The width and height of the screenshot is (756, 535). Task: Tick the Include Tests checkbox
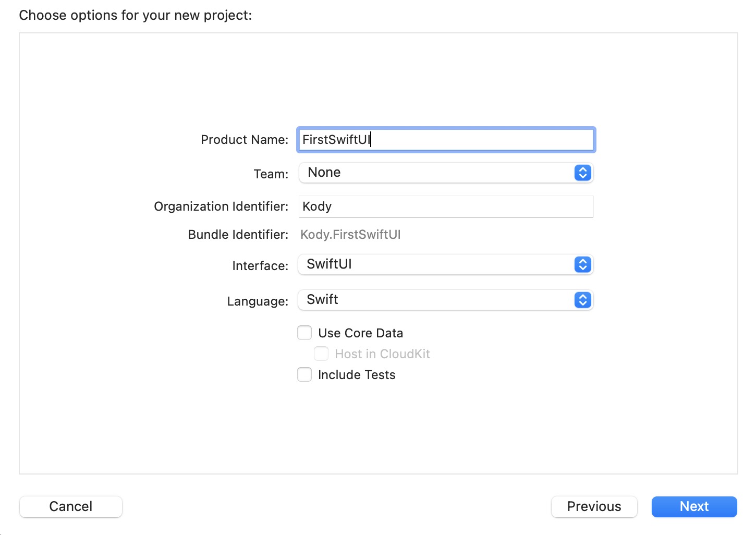tap(304, 374)
